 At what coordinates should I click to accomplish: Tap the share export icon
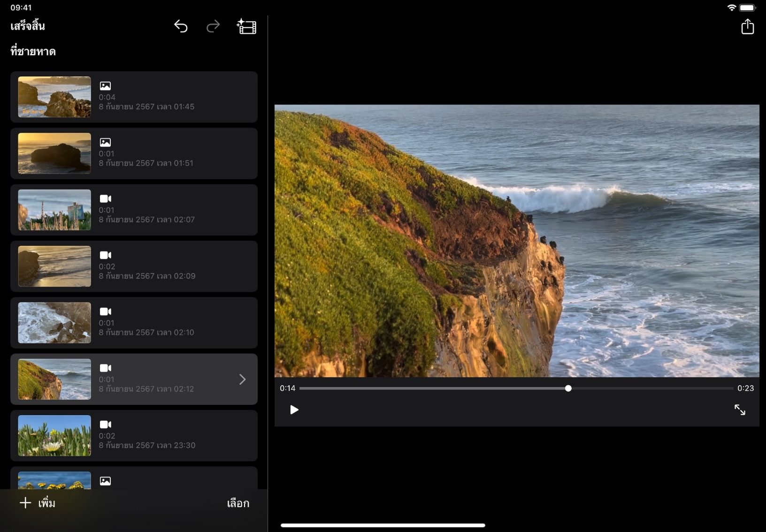coord(747,27)
